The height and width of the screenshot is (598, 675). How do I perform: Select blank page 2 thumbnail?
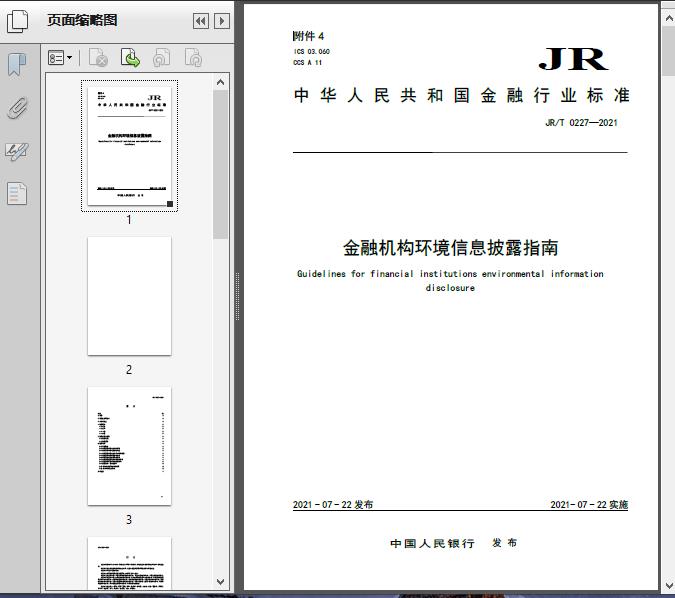(x=129, y=296)
